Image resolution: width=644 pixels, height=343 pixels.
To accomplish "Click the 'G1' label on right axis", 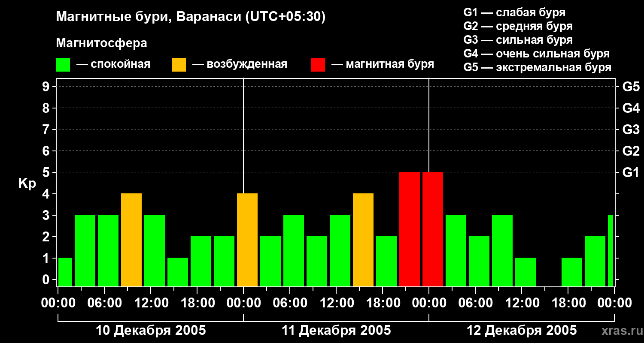I will pyautogui.click(x=631, y=172).
